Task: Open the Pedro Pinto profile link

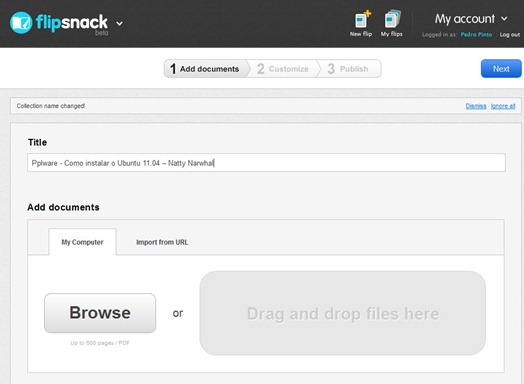Action: click(x=476, y=34)
